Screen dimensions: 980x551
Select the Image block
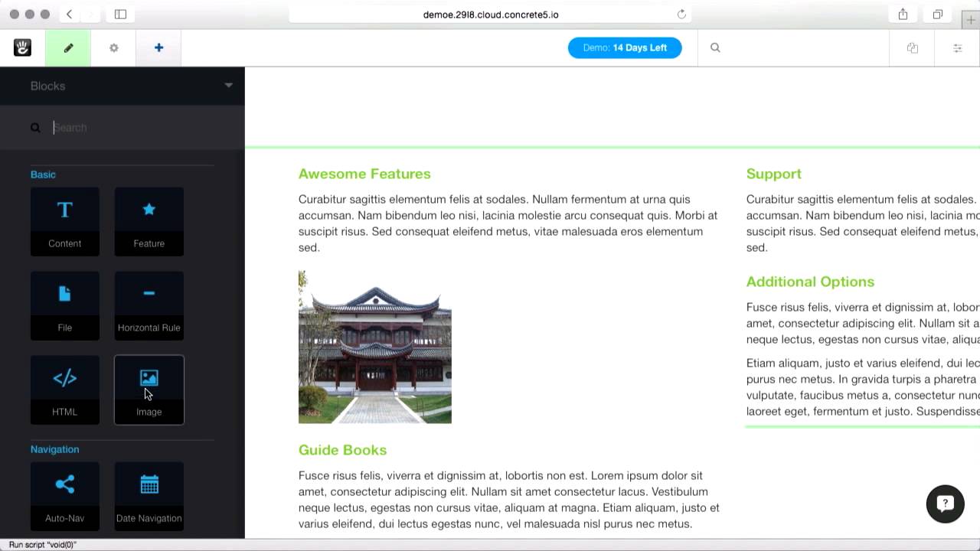coord(149,390)
